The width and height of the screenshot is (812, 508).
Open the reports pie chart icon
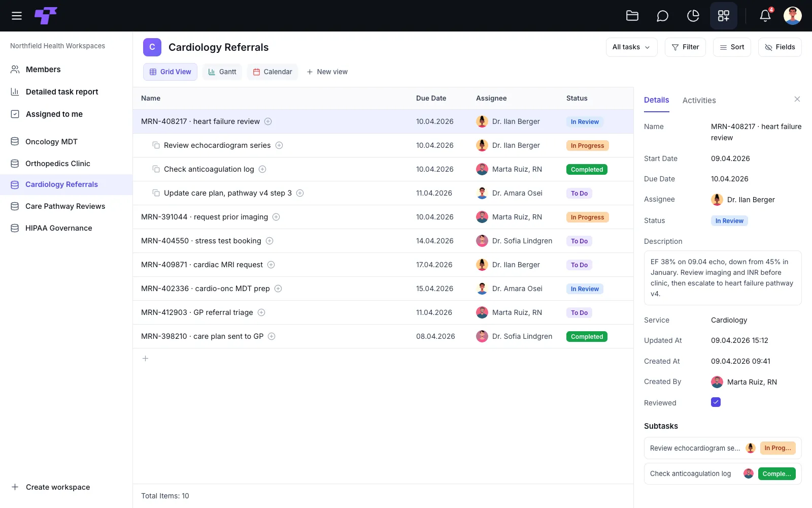click(x=693, y=16)
